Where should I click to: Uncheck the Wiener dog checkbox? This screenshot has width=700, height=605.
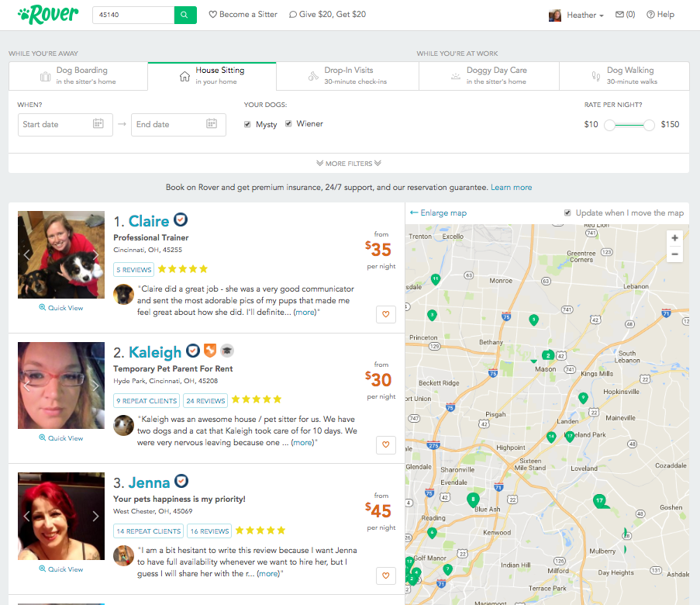[x=288, y=124]
